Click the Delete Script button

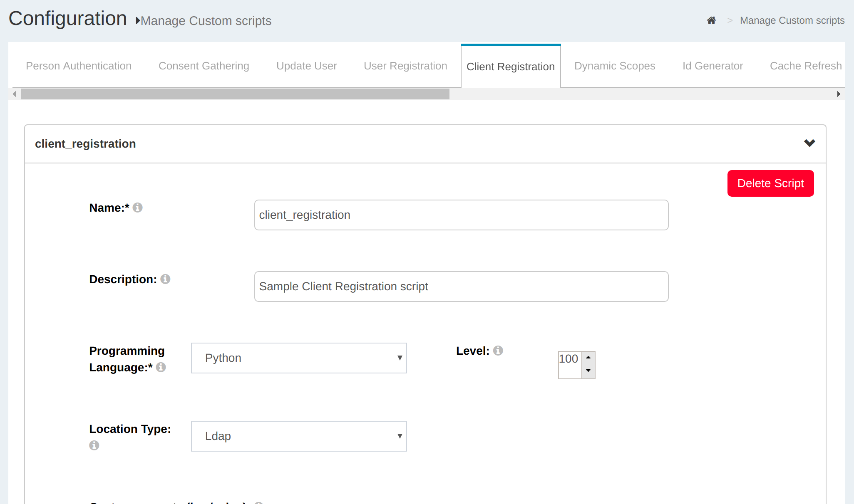[770, 183]
